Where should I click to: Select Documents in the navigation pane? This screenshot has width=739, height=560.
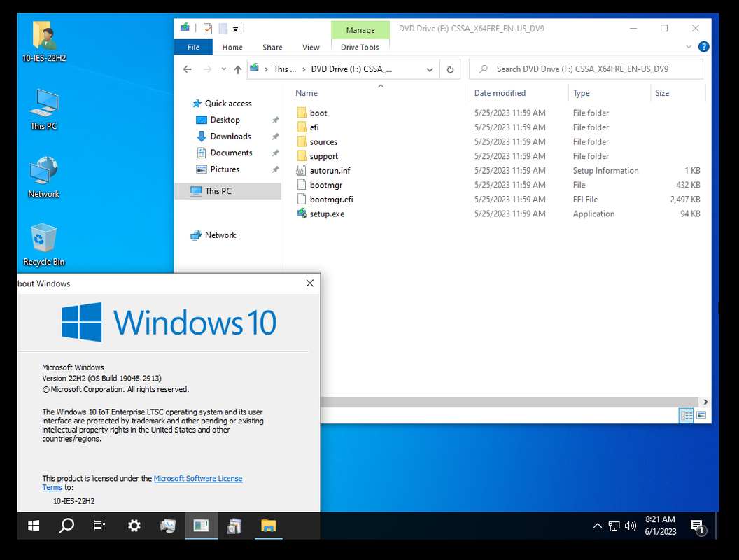[225, 153]
